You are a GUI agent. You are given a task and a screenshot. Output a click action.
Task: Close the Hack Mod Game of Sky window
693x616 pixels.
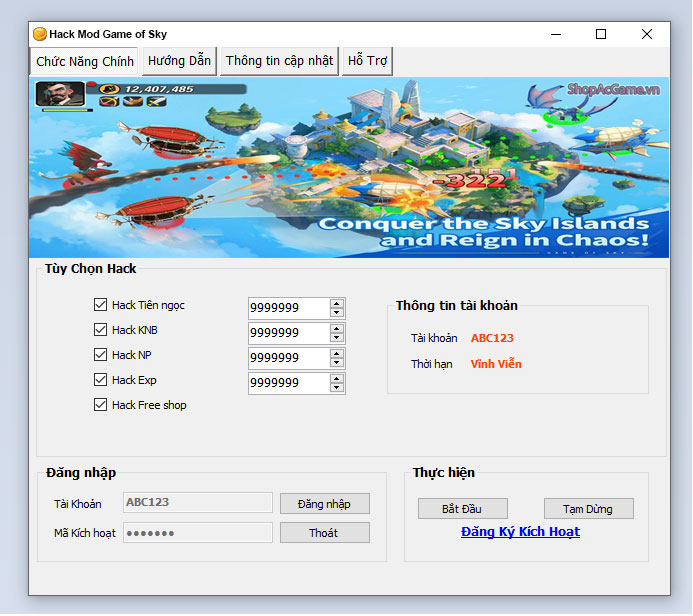pos(647,34)
